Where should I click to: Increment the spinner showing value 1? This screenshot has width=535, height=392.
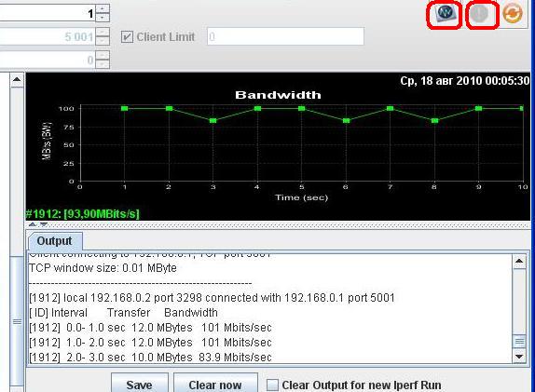pyautogui.click(x=103, y=8)
